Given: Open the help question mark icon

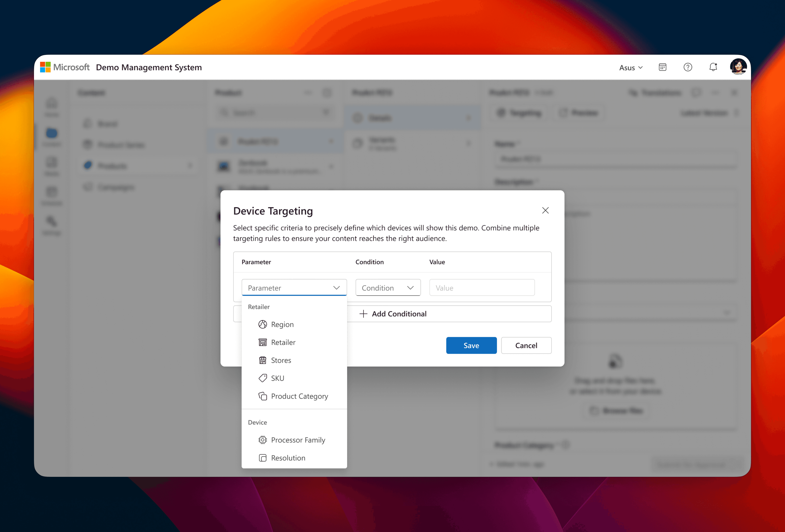Looking at the screenshot, I should point(688,67).
